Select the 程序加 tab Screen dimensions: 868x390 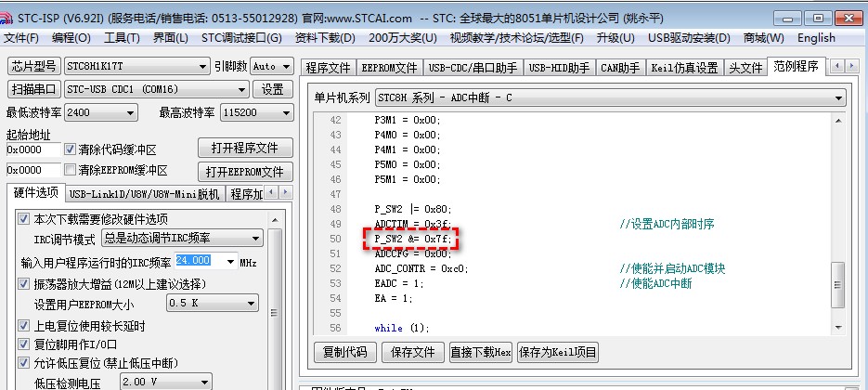246,194
